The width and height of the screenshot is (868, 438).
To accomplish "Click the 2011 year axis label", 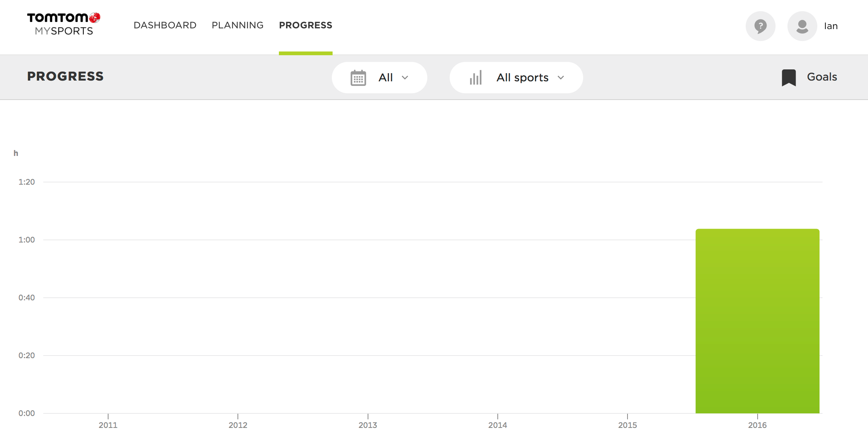I will [108, 425].
